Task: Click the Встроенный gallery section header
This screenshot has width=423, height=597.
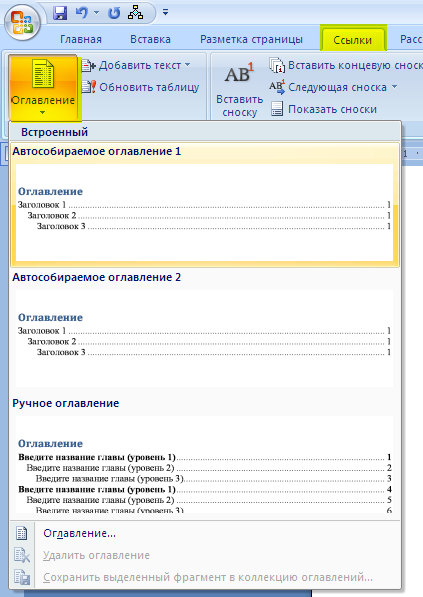Action: tap(205, 132)
